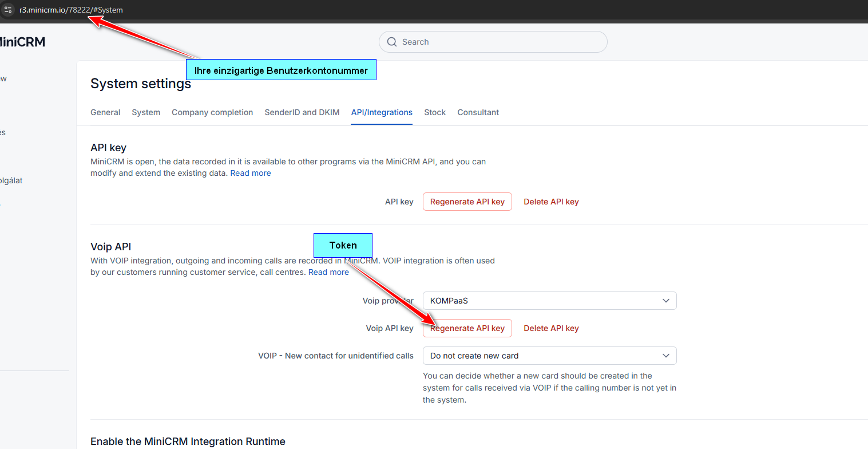Click the Voip API section heading
Image resolution: width=868 pixels, height=449 pixels.
point(111,247)
